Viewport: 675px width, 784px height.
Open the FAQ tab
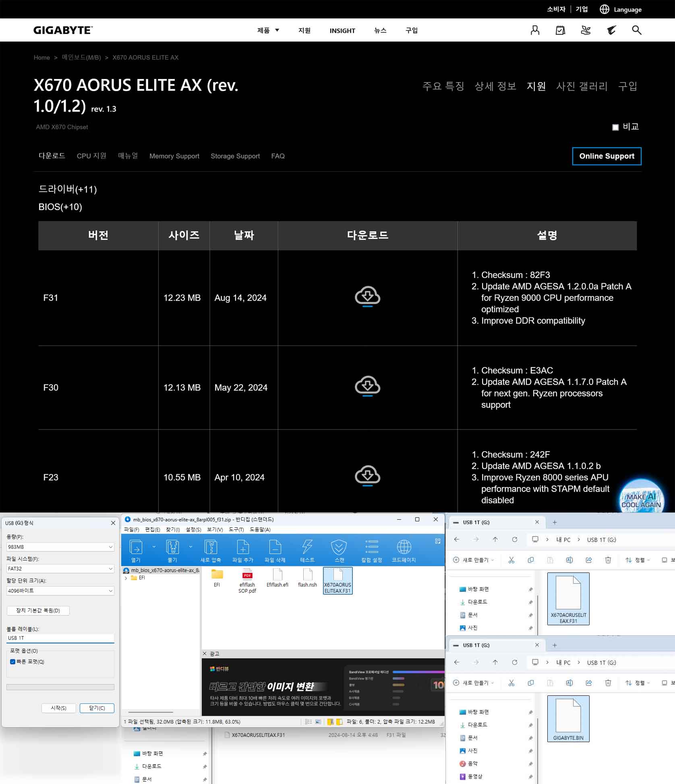click(x=278, y=156)
